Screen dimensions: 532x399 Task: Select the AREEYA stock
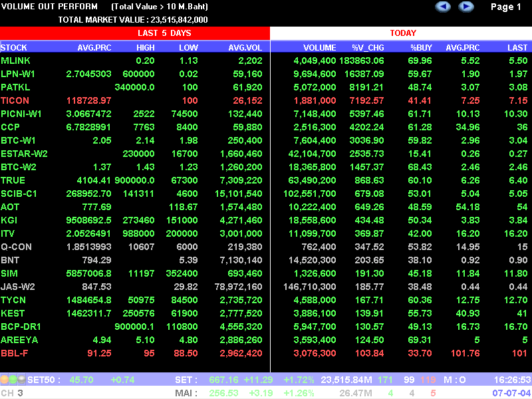click(x=19, y=340)
